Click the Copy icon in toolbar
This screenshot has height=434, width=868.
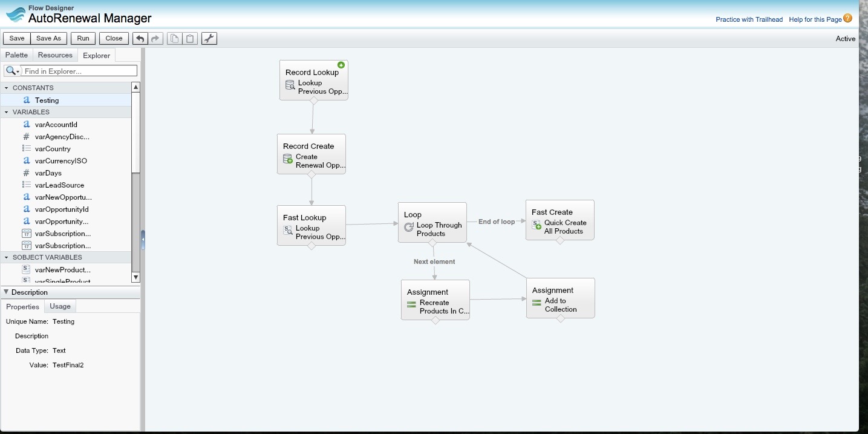[174, 38]
